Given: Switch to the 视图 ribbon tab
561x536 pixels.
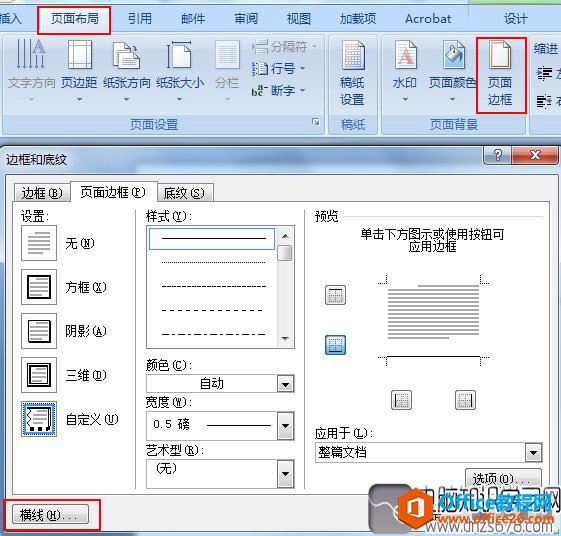Looking at the screenshot, I should [299, 19].
